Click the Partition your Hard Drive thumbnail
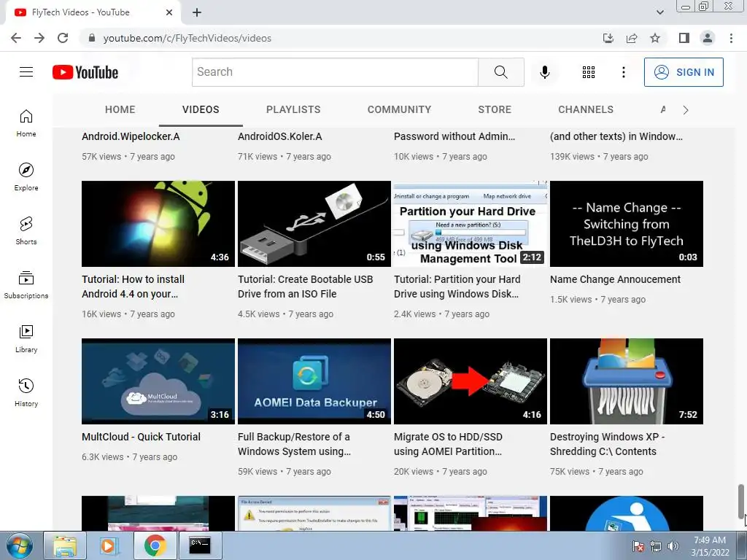Screen dimensions: 747x560 click(471, 224)
